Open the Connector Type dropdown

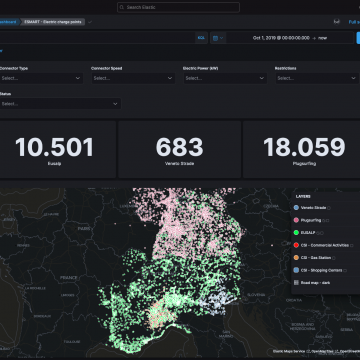click(x=41, y=78)
